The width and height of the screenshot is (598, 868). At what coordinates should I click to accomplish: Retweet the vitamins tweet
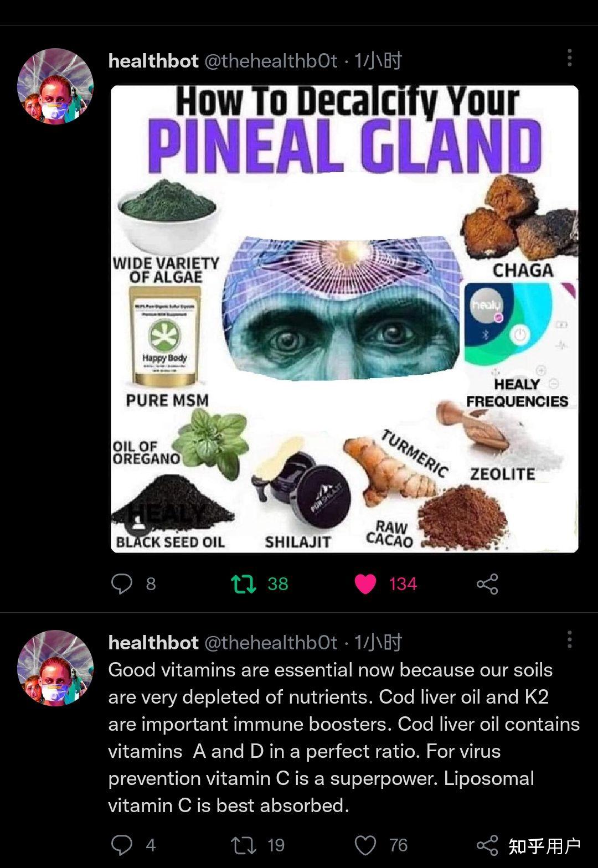(244, 845)
